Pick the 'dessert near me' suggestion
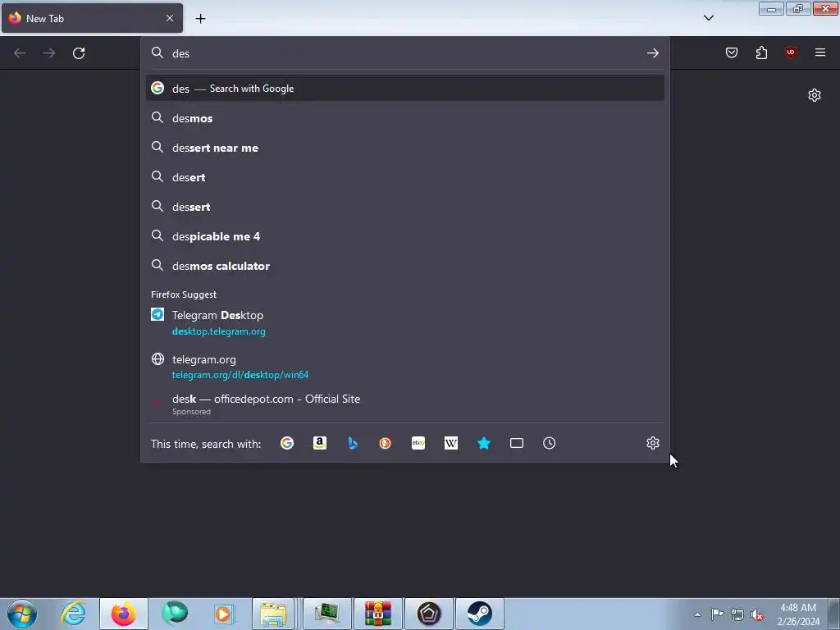 (x=405, y=148)
